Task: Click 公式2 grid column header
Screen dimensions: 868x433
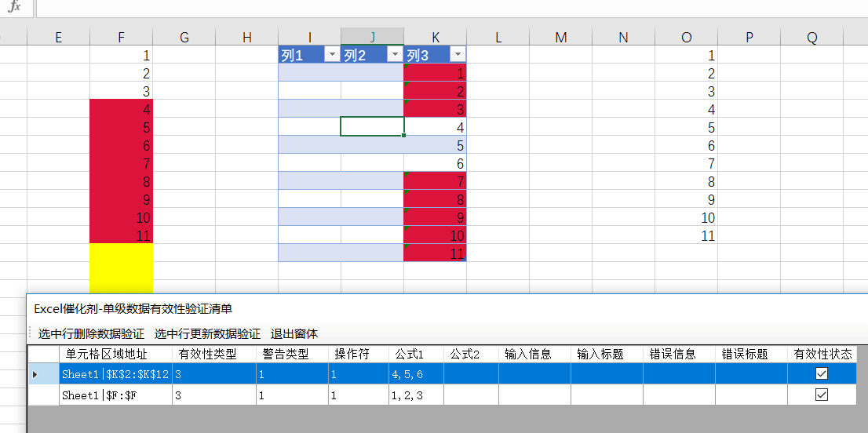Action: coord(471,354)
